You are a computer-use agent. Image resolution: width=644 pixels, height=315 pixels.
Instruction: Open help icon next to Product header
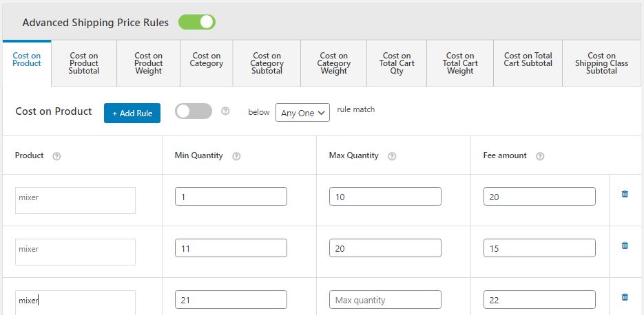tap(56, 156)
